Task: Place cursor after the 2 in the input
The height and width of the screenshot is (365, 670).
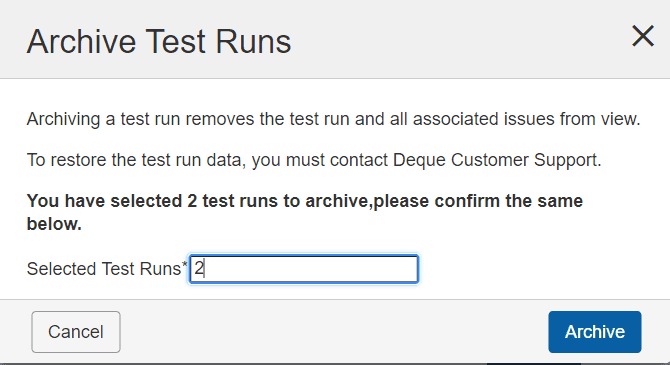Action: pos(205,269)
